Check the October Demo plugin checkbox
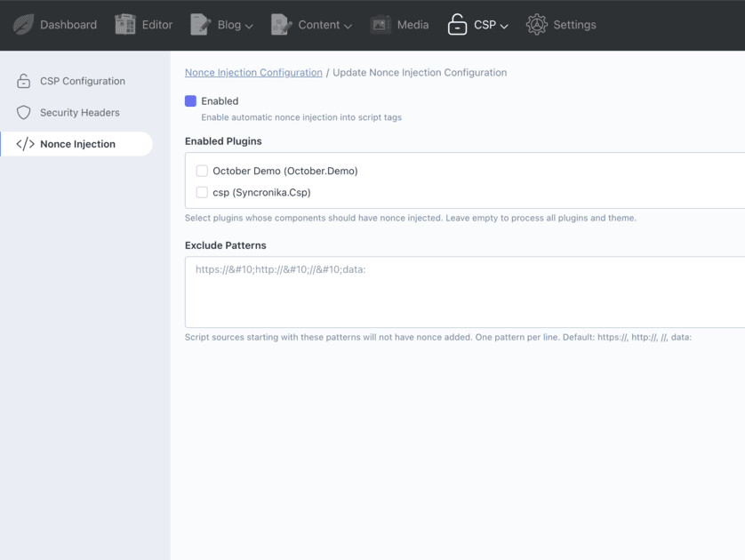The height and width of the screenshot is (560, 745). point(202,171)
